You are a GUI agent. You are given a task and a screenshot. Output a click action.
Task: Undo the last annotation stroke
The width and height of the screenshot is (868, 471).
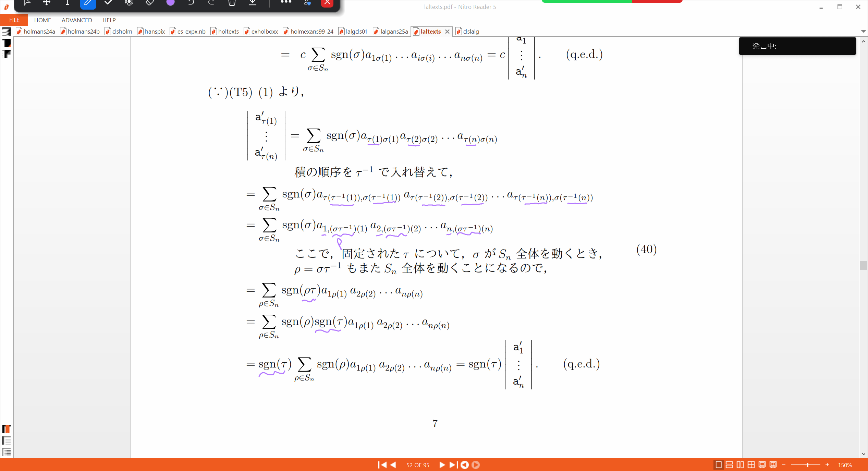click(x=191, y=3)
